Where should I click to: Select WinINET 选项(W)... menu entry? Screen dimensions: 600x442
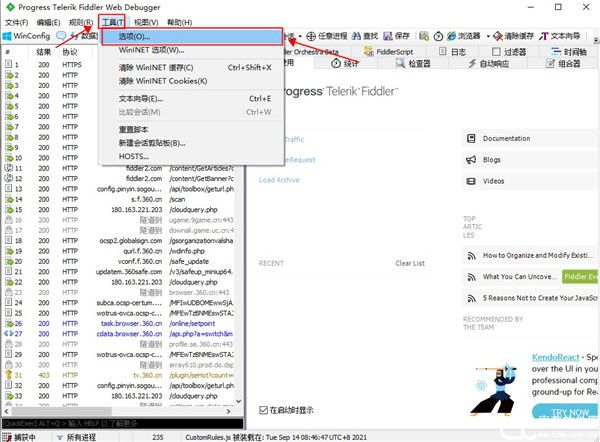coord(191,50)
